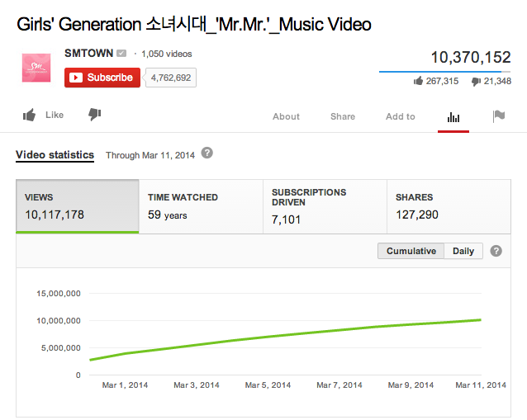
Task: Click the 21,348 dislikes count icon
Action: tap(476, 81)
